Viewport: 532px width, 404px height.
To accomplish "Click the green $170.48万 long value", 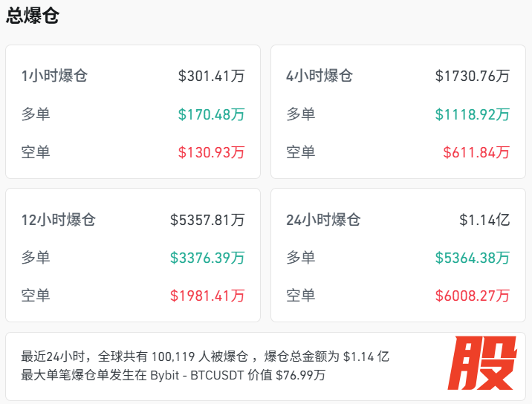I will tap(211, 114).
